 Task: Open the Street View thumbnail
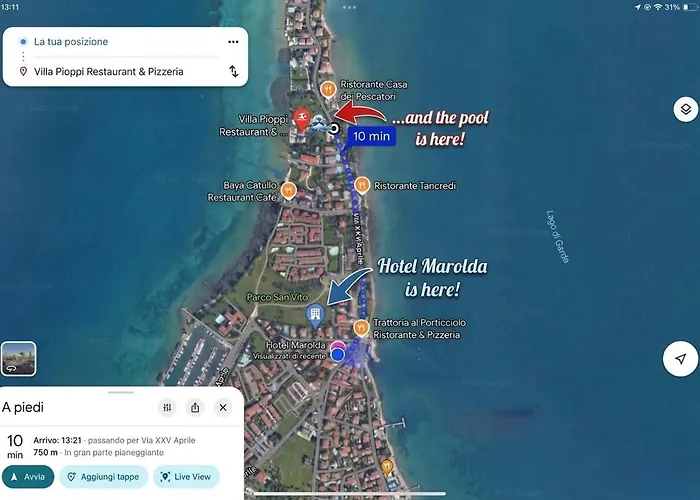click(19, 359)
